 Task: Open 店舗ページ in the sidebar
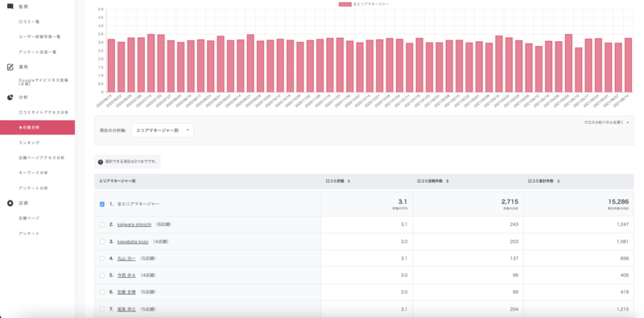pyautogui.click(x=29, y=218)
